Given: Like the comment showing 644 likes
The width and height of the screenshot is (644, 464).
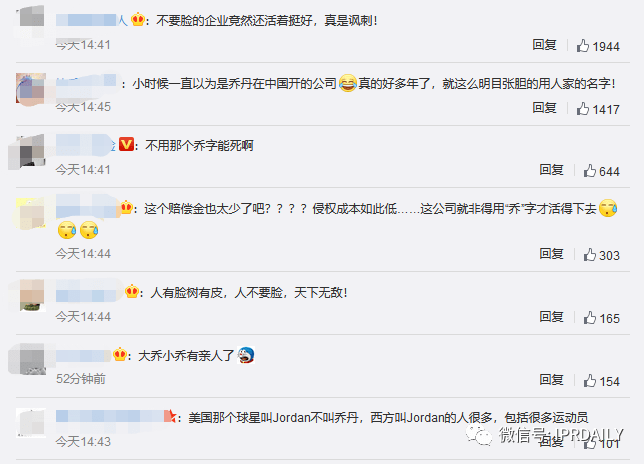Looking at the screenshot, I should (x=589, y=170).
